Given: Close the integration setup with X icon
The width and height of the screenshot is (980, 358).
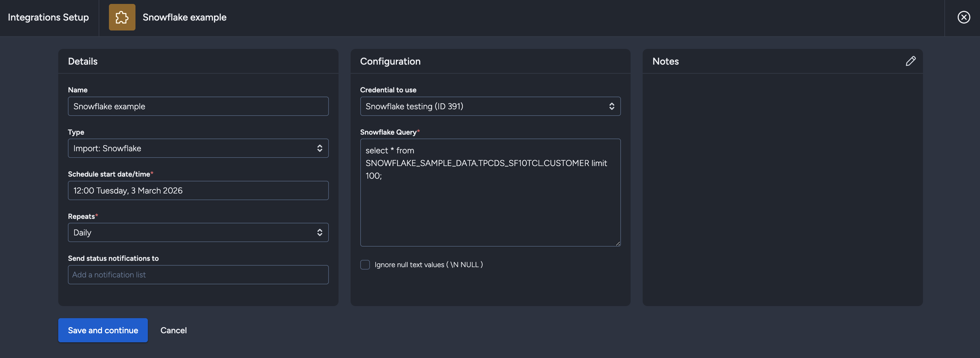Looking at the screenshot, I should coord(963,17).
